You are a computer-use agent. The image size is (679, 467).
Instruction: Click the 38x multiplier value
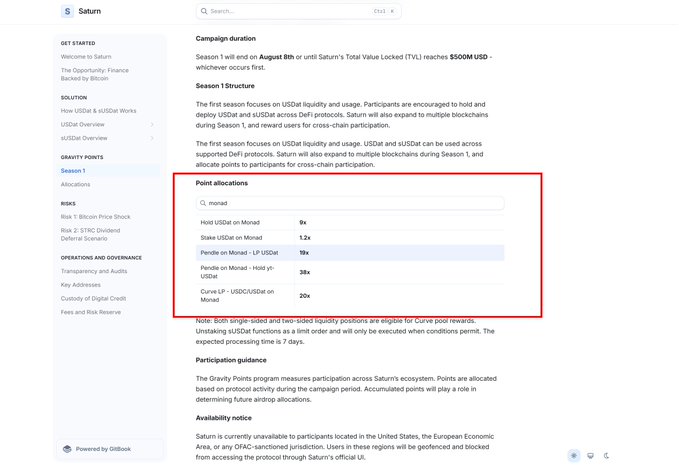coord(304,272)
